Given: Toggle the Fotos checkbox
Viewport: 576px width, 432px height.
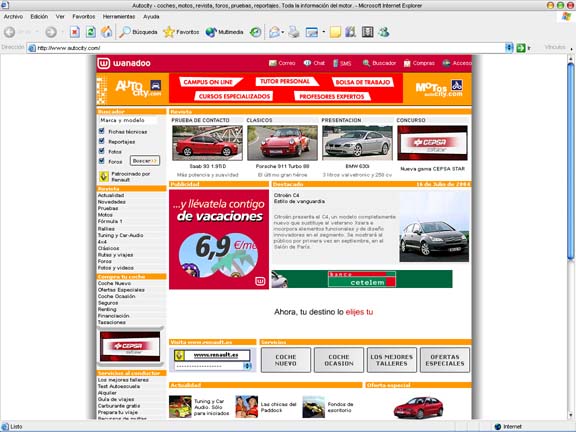Looking at the screenshot, I should [x=102, y=151].
